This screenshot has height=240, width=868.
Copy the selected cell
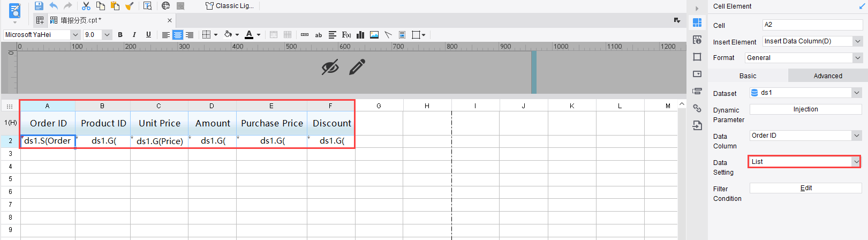tap(100, 6)
